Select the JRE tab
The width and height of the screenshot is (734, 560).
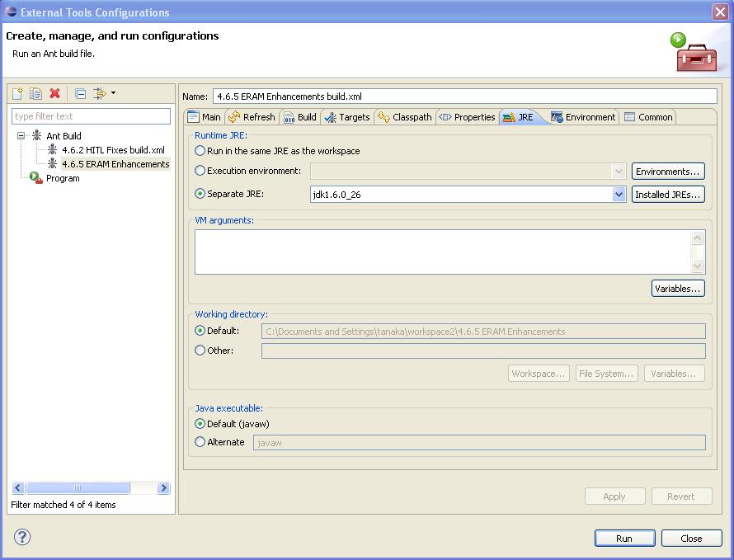pos(519,117)
